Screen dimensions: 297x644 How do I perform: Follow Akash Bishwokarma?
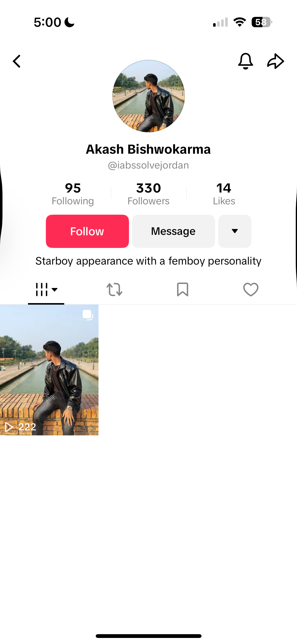click(87, 231)
